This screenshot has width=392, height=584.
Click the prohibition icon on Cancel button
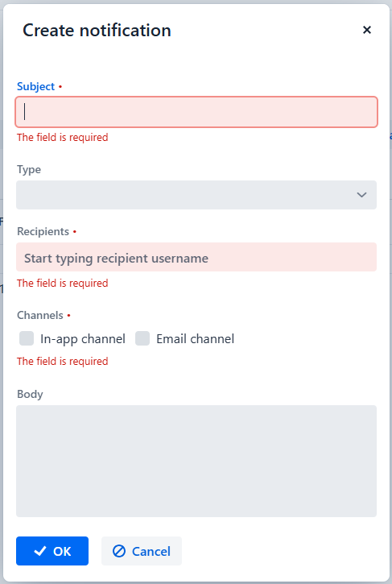point(119,551)
